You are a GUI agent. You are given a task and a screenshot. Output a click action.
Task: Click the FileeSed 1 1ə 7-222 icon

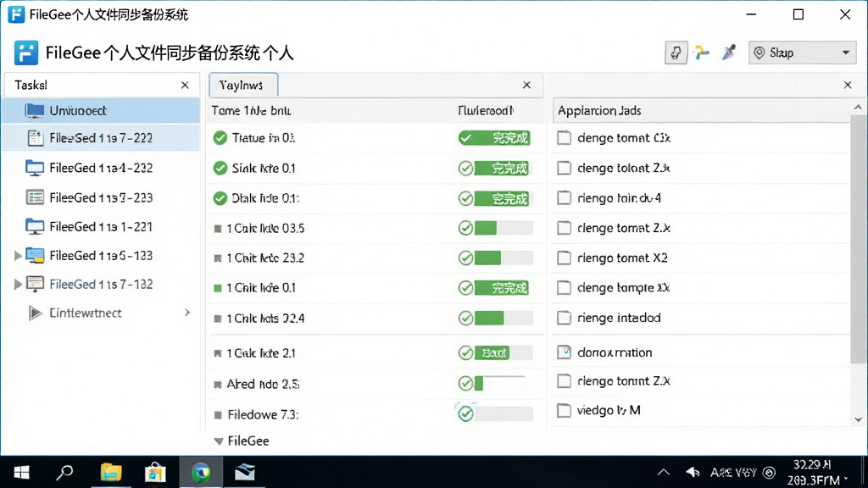click(x=36, y=138)
